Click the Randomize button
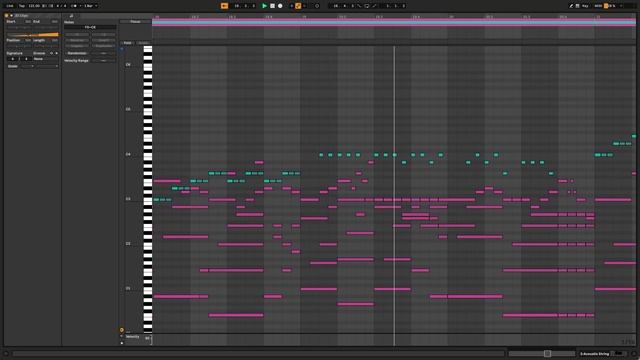The height and width of the screenshot is (360, 640). coord(77,53)
